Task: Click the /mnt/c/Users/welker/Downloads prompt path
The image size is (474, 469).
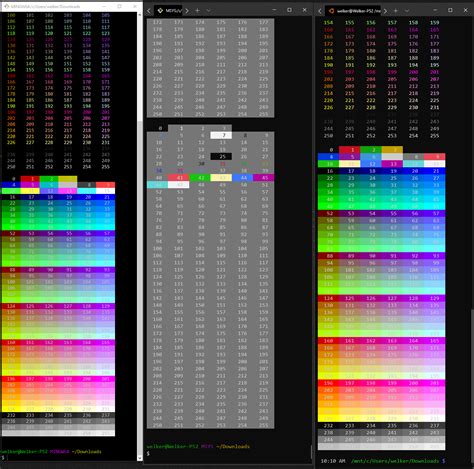Action: (x=395, y=461)
